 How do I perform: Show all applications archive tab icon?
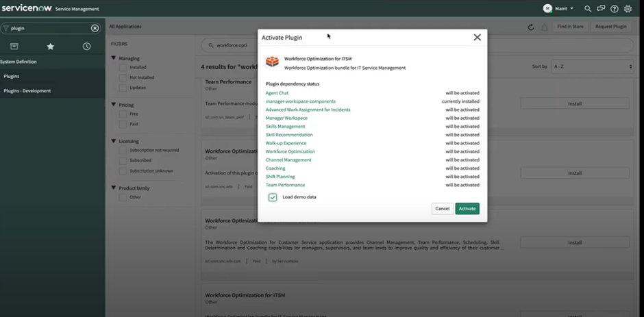click(14, 47)
